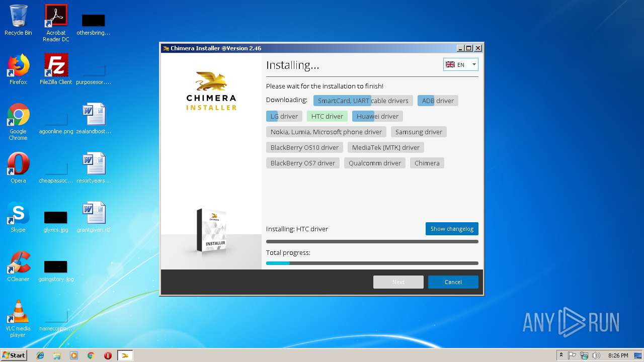The image size is (644, 362).
Task: Open the volume speaker tray icon
Action: pyautogui.click(x=596, y=355)
